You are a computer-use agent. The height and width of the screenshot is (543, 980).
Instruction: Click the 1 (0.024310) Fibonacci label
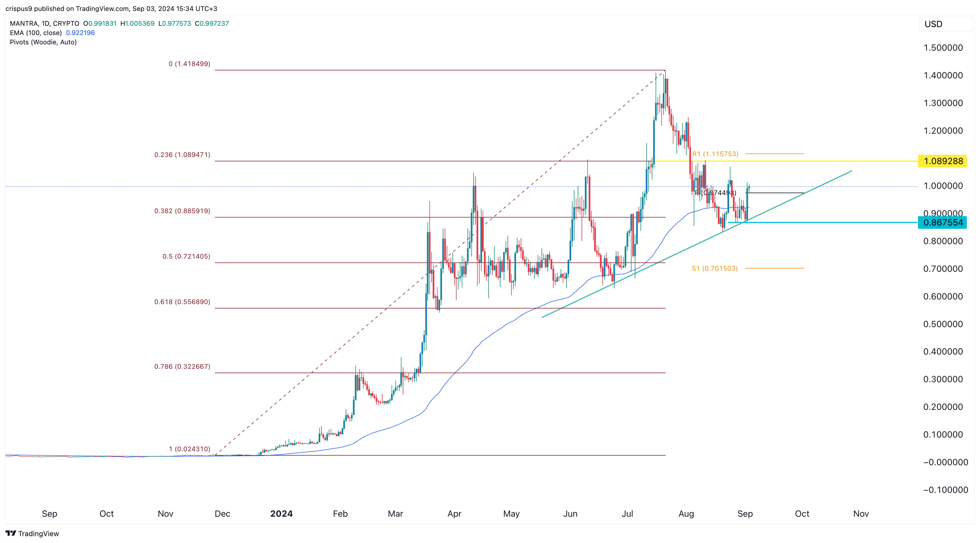(189, 449)
